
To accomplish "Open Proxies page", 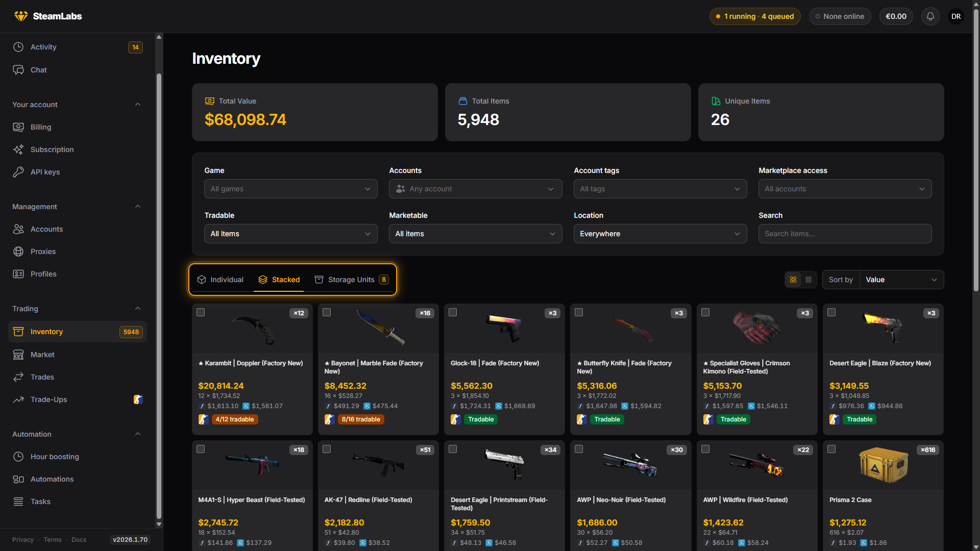I will [78, 252].
